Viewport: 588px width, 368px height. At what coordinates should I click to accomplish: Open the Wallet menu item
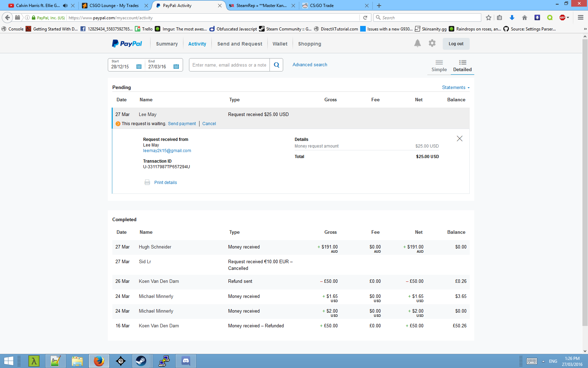280,44
